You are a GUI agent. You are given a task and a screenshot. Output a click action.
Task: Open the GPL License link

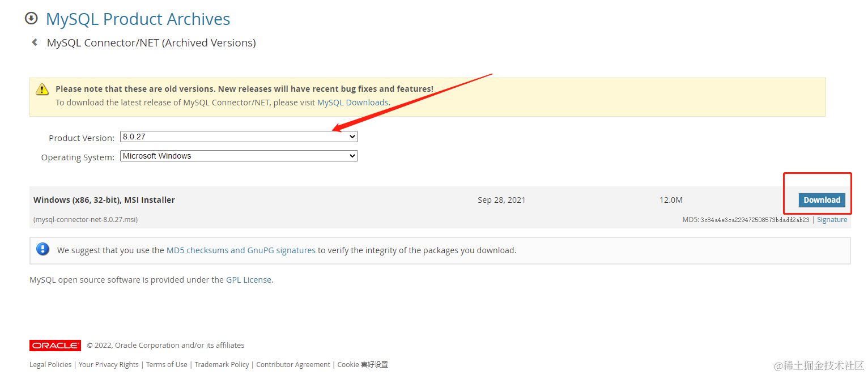tap(249, 280)
